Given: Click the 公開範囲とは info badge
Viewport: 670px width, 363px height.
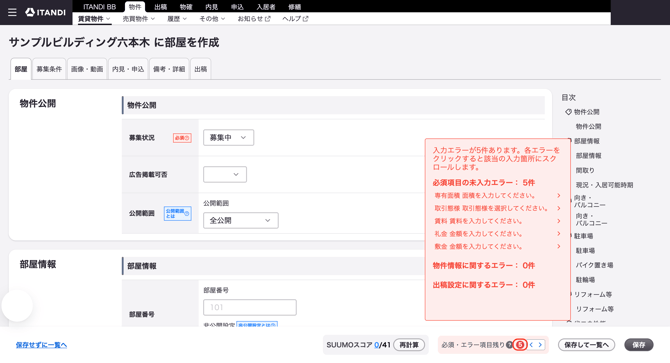Looking at the screenshot, I should coord(177,214).
